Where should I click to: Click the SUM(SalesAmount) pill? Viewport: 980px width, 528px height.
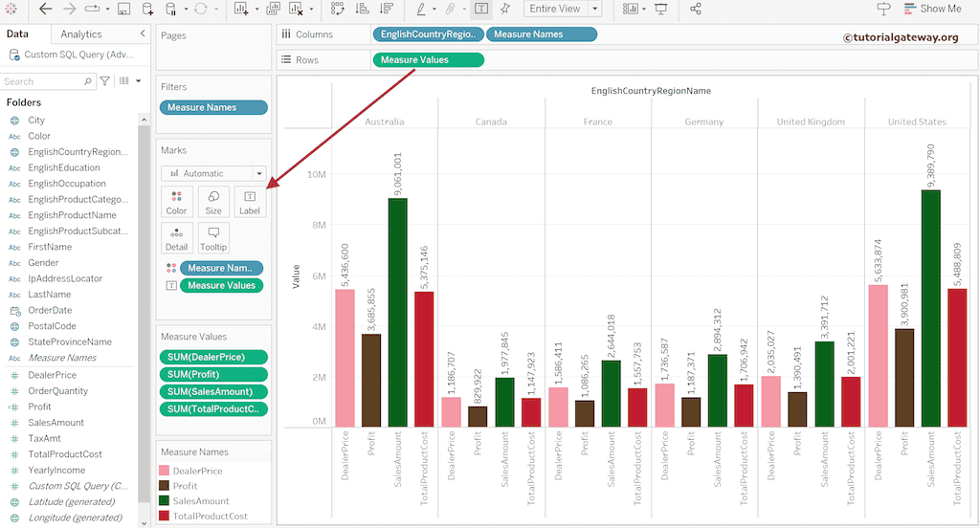point(213,392)
